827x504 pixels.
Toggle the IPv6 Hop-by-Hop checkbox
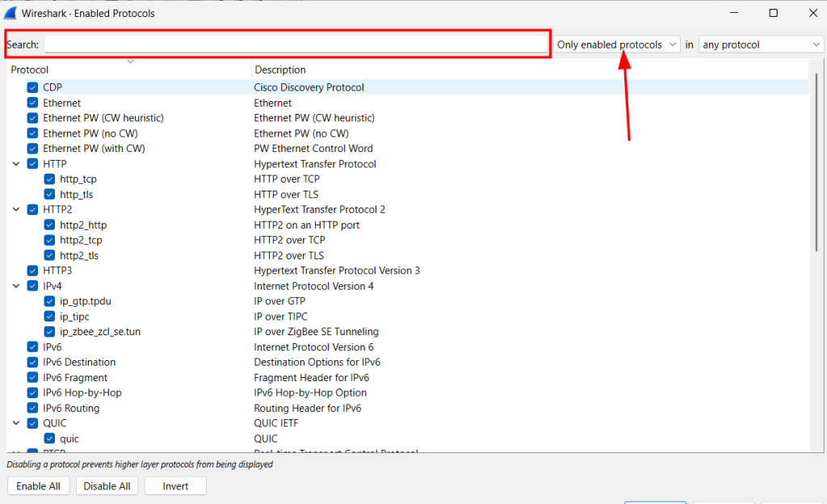tap(32, 393)
